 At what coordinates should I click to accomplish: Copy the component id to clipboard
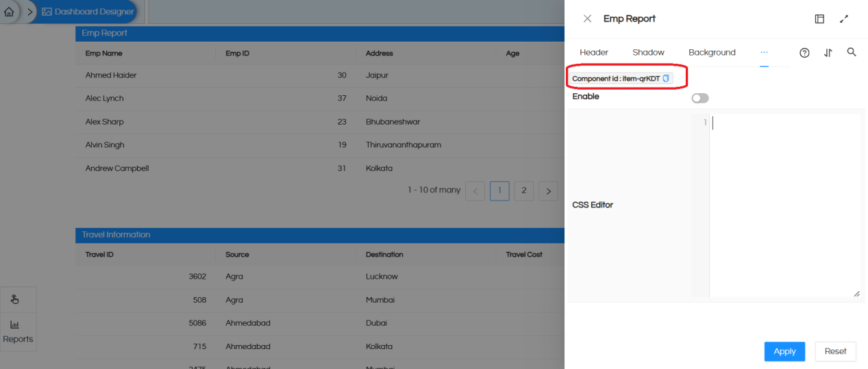(x=666, y=79)
